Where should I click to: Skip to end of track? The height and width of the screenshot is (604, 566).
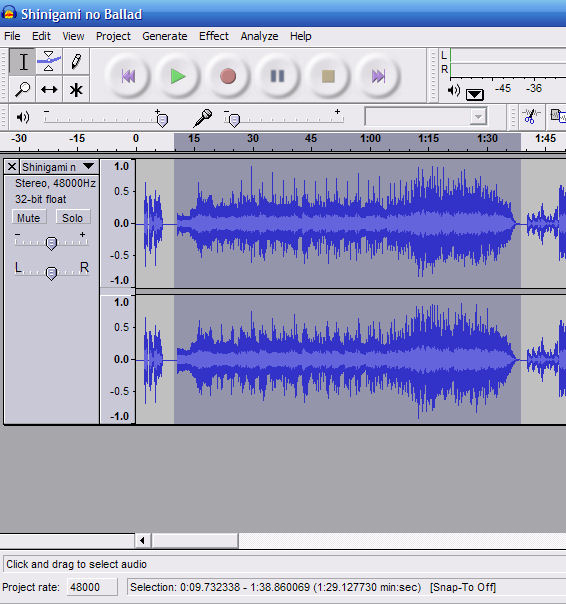click(x=378, y=76)
